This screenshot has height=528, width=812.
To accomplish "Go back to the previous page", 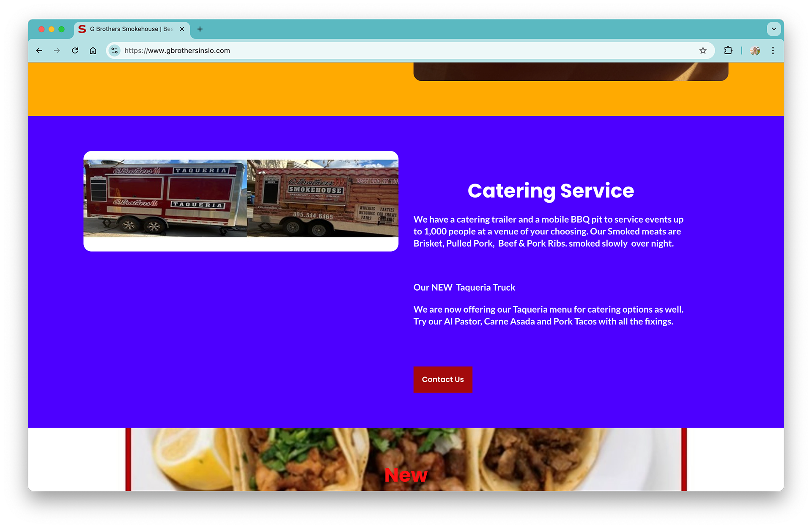I will click(x=39, y=51).
